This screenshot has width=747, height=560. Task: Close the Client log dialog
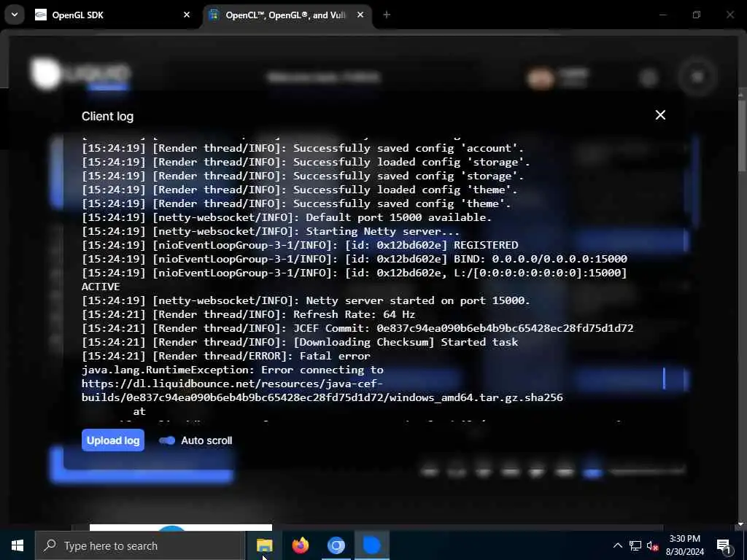pos(659,115)
